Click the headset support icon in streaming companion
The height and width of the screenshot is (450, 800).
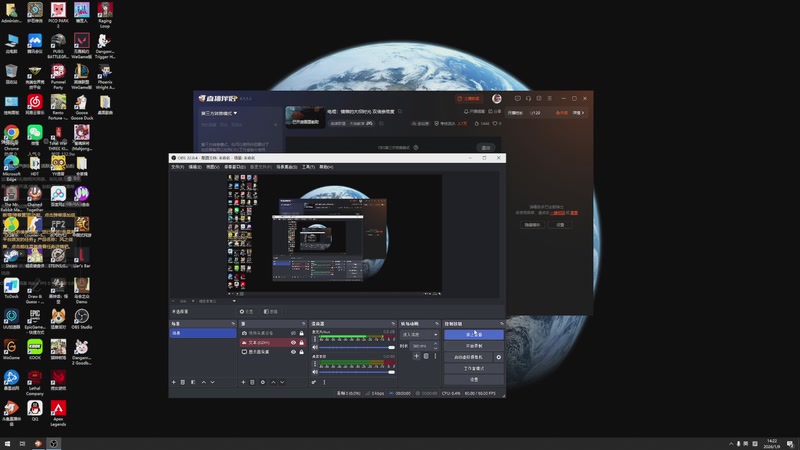[528, 98]
